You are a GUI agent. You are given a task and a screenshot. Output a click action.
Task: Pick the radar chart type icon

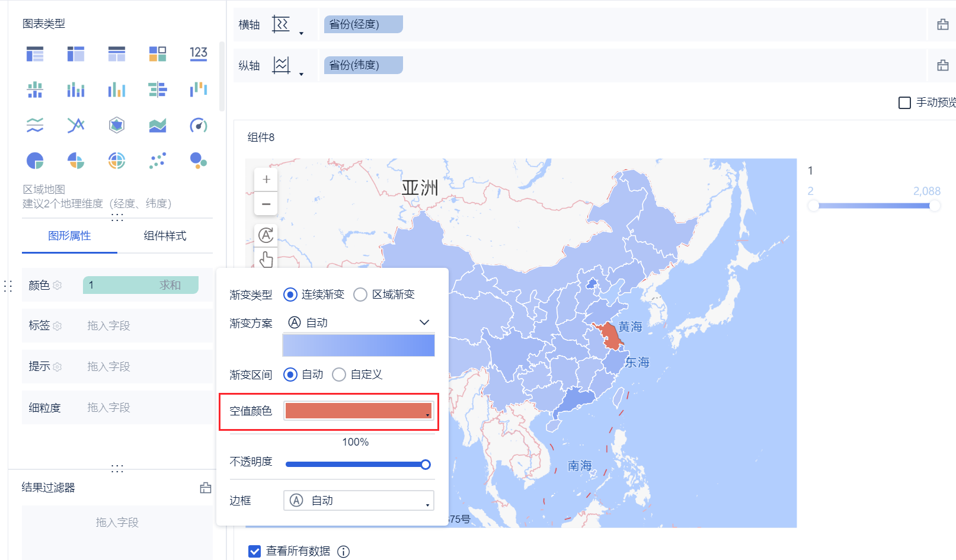click(117, 125)
